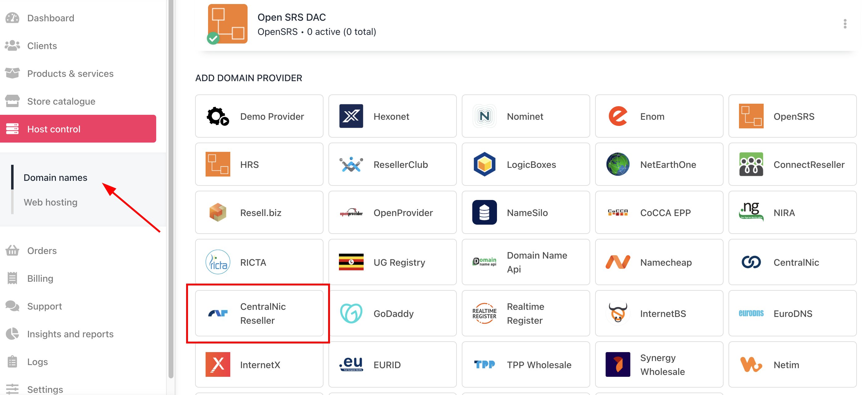This screenshot has width=868, height=395.
Task: Click the Store catalogue storefront icon
Action: (12, 101)
